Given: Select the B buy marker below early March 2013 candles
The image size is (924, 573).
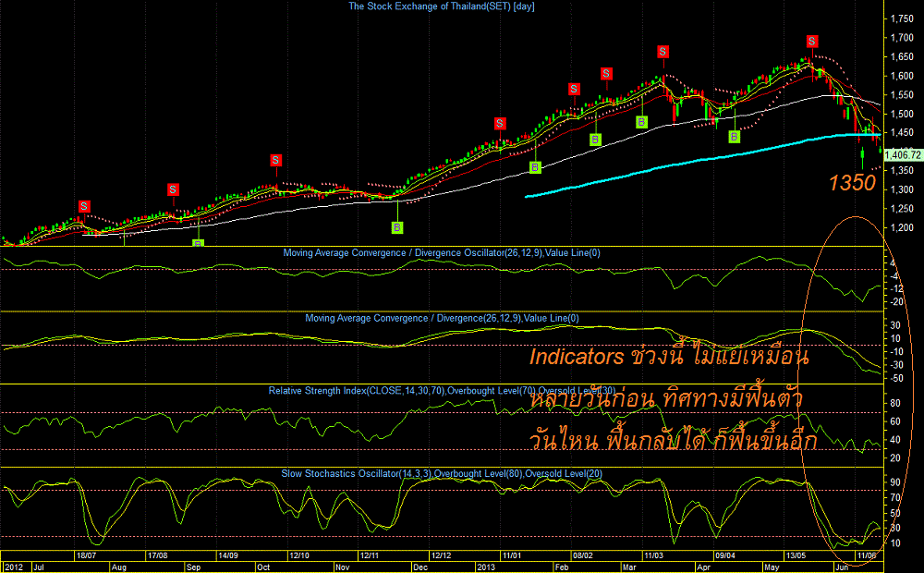Looking at the screenshot, I should (642, 122).
